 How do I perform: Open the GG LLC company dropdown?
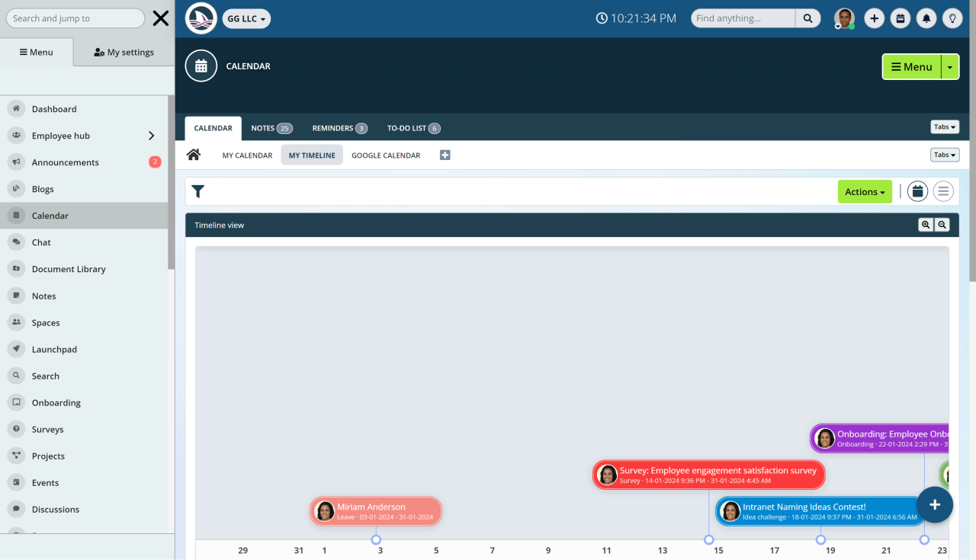coord(246,18)
